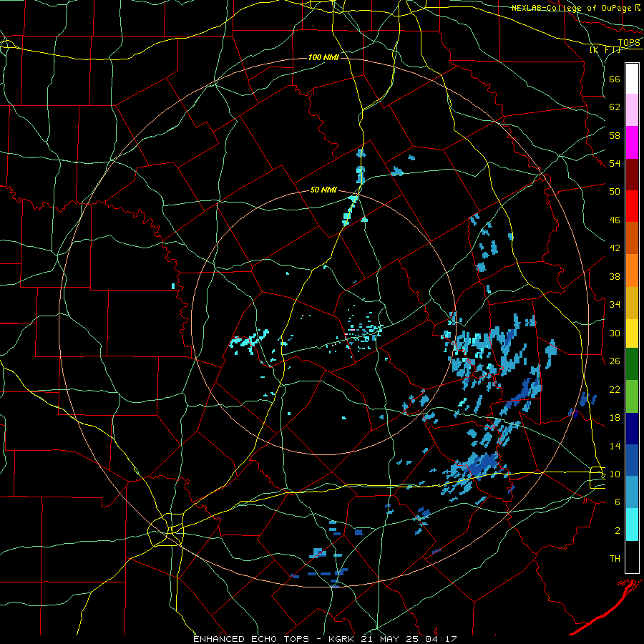Click the medium blue 10-14 kft swatch
The width and height of the screenshot is (644, 644).
point(632,460)
